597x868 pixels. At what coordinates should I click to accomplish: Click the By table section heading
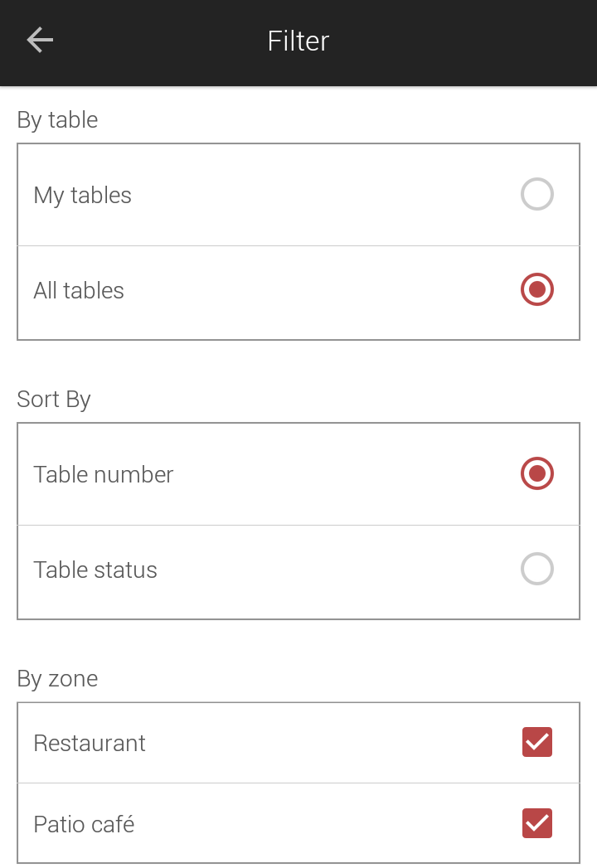pos(57,120)
